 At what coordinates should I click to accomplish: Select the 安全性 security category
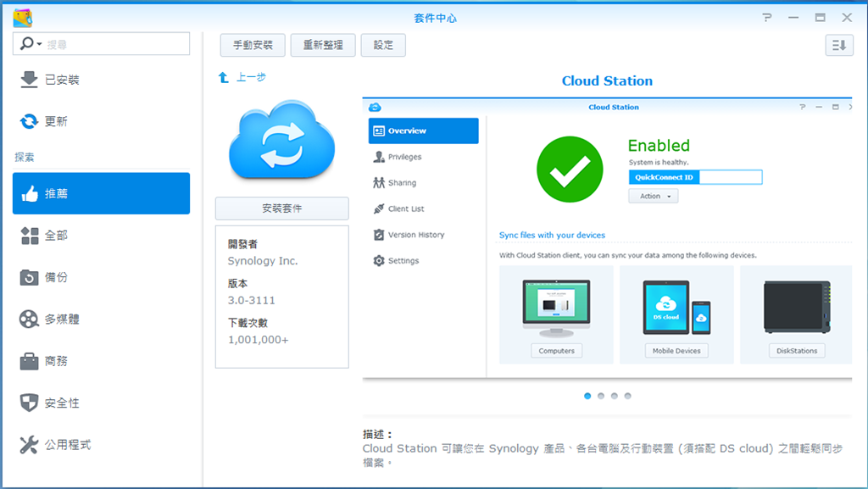(x=101, y=403)
